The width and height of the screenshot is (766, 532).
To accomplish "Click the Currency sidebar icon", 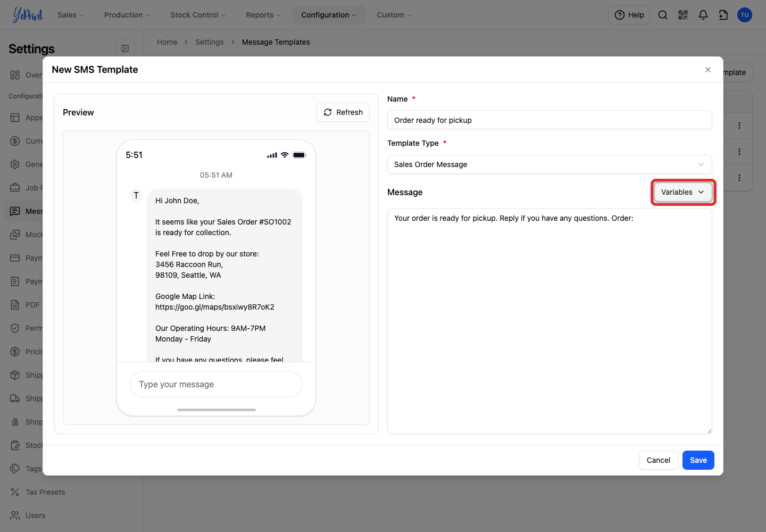I will tap(15, 141).
